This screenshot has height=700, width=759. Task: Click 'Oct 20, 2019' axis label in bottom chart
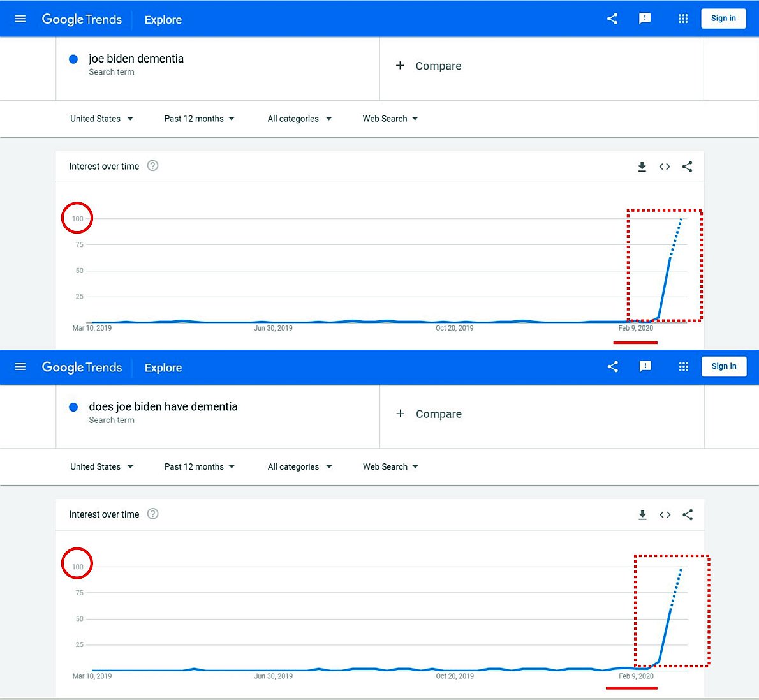(455, 676)
